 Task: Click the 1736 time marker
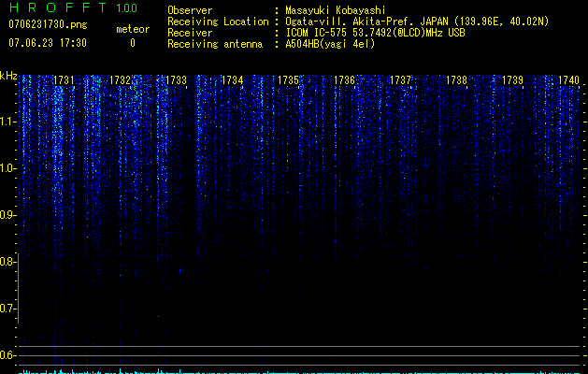pyautogui.click(x=344, y=80)
